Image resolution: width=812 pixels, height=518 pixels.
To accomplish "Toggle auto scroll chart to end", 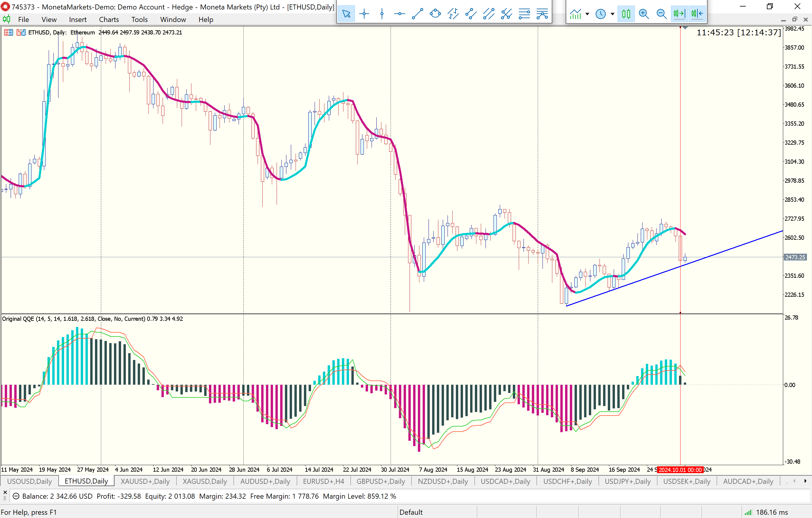I will coord(679,14).
